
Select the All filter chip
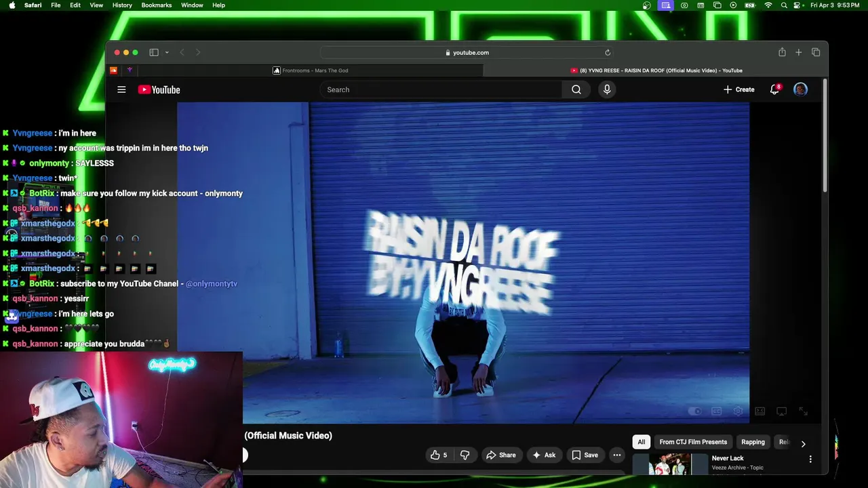(641, 442)
